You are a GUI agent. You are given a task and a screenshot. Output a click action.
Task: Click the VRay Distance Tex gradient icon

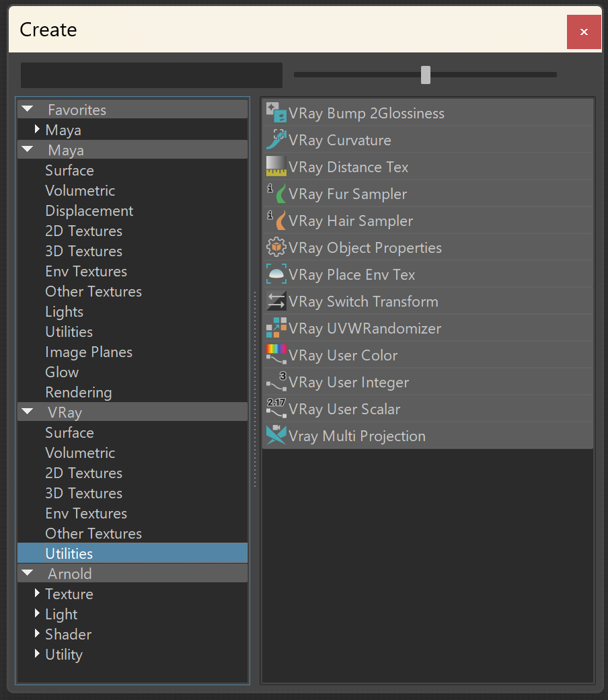click(x=276, y=166)
